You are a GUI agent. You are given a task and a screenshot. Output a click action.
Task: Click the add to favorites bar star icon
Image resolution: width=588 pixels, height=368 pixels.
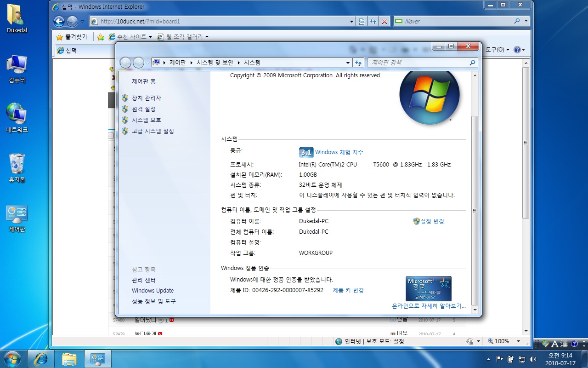point(100,37)
